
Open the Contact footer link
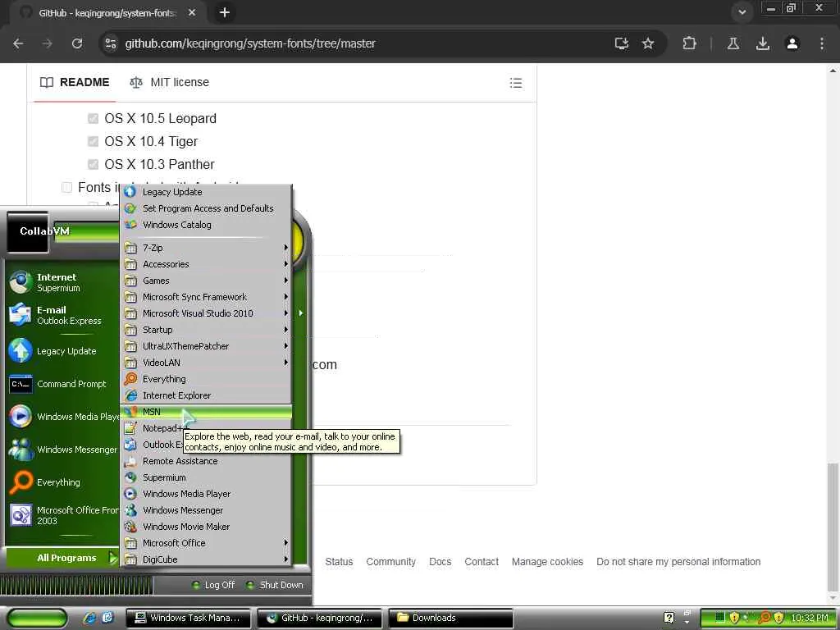482,561
